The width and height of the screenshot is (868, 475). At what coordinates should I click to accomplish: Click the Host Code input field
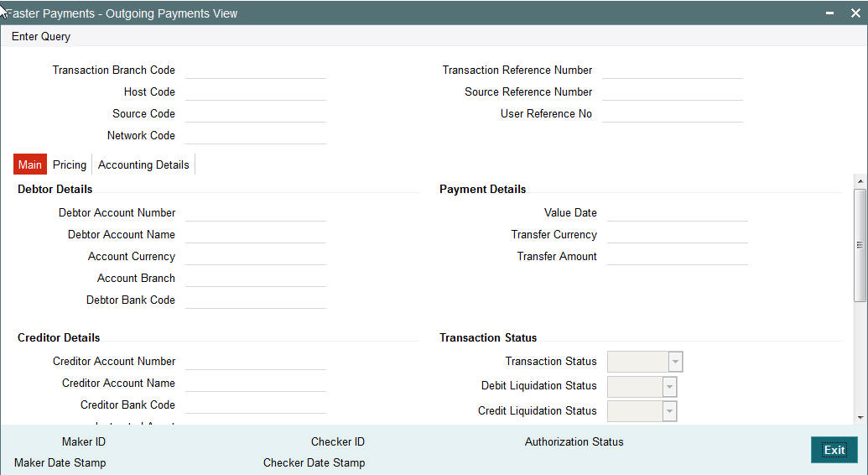[x=256, y=92]
